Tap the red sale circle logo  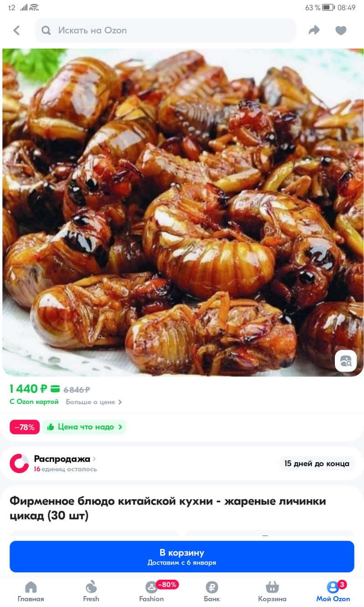click(20, 463)
